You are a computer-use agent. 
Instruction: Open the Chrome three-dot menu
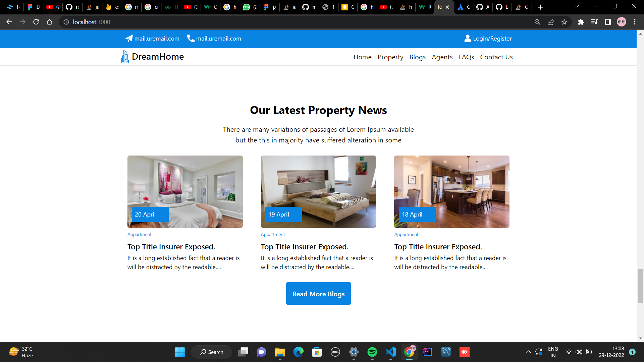click(635, 22)
